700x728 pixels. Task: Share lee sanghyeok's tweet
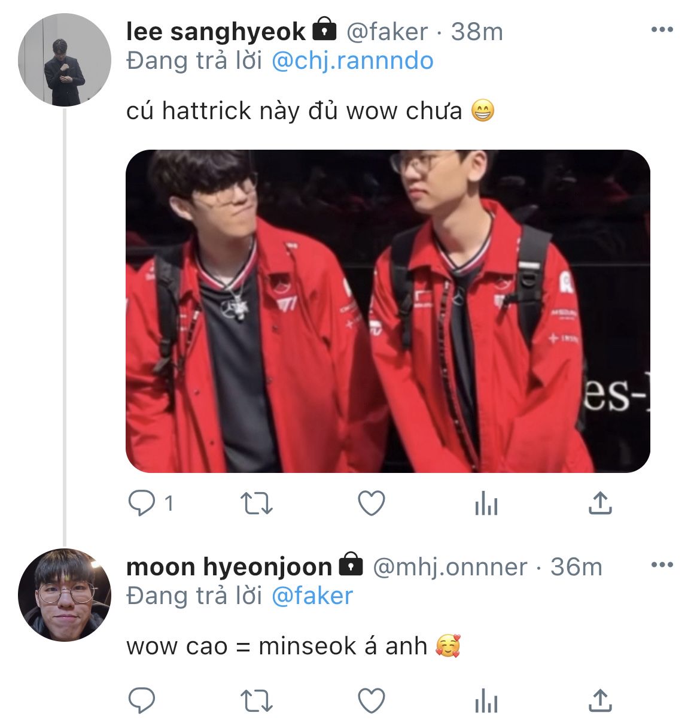600,503
